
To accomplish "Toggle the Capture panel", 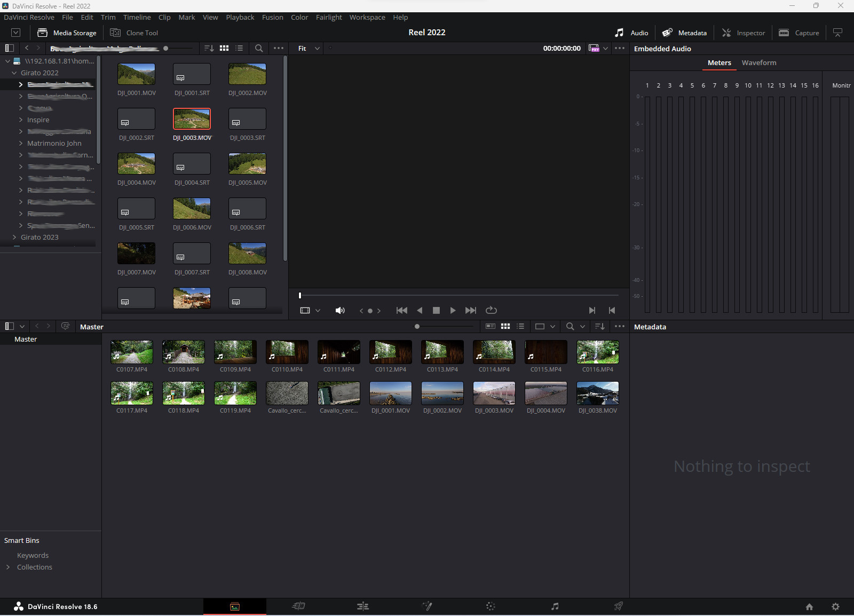I will click(x=799, y=33).
